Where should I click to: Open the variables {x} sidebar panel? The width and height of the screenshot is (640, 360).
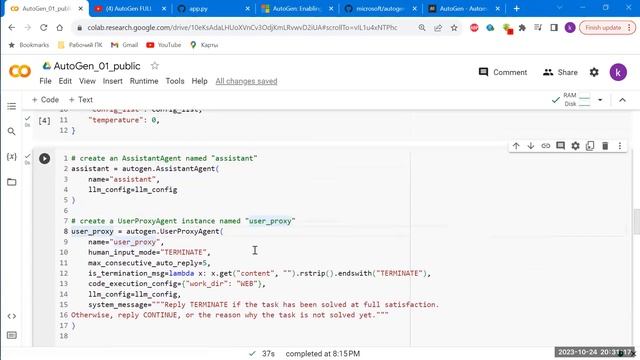[x=11, y=157]
